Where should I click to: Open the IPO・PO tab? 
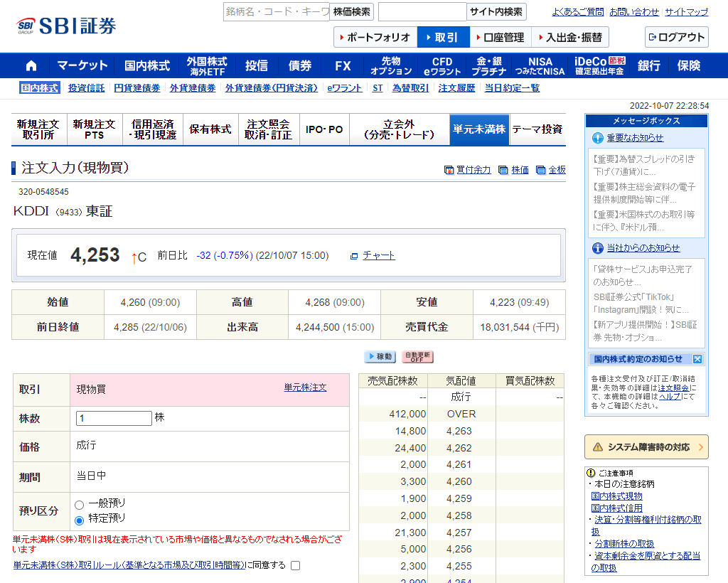324,129
